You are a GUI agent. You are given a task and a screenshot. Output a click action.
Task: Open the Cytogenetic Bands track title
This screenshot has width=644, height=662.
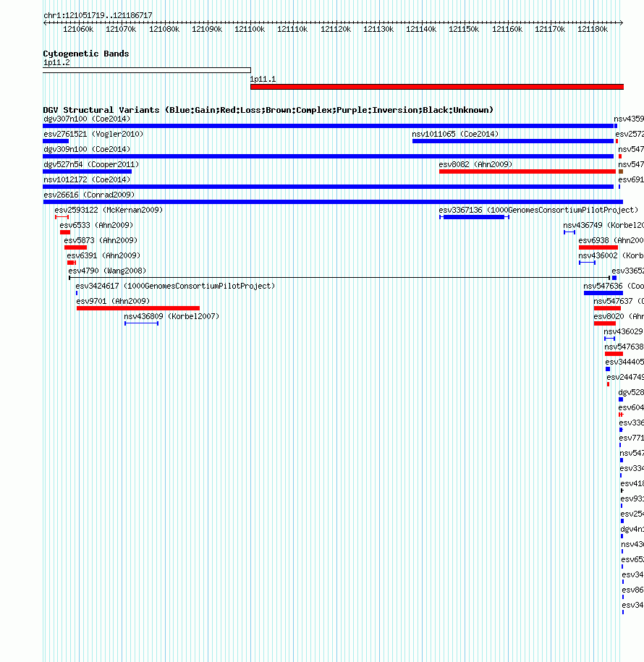[x=86, y=54]
